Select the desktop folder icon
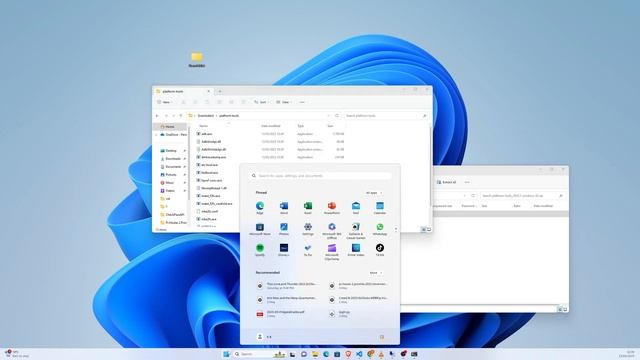Image resolution: width=640 pixels, height=360 pixels. (197, 60)
